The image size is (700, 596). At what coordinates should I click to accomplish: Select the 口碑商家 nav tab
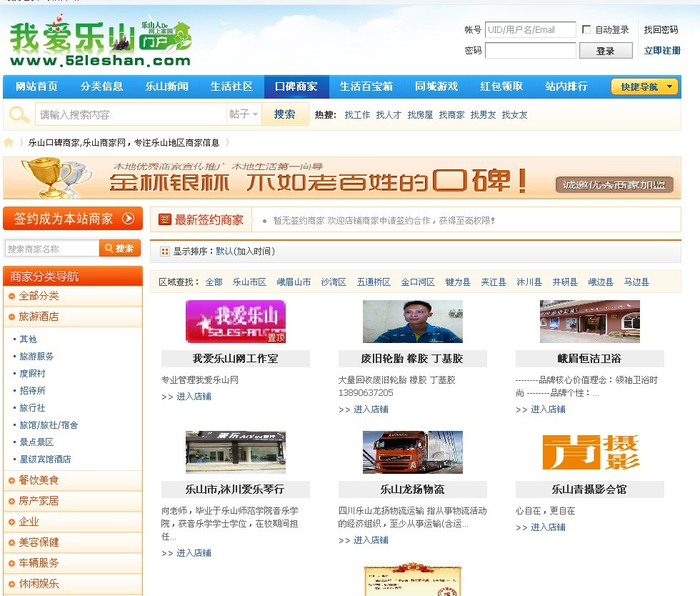click(x=296, y=86)
